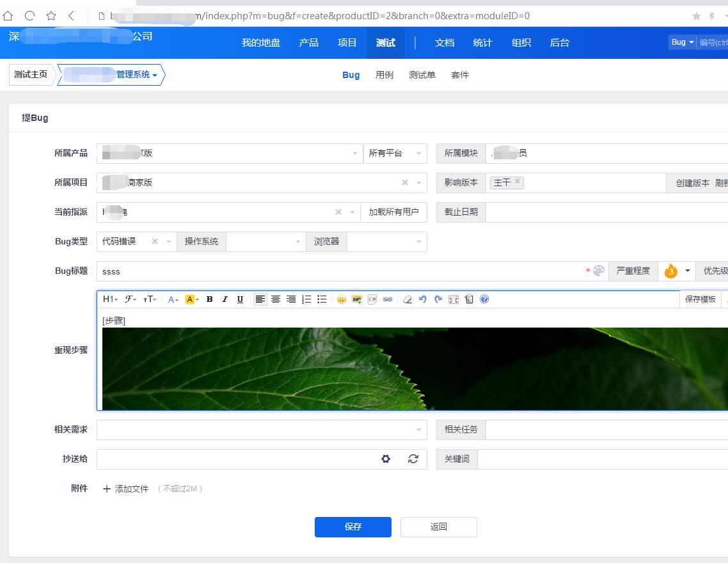Open the 操作系统 dropdown
Viewport: 728px width, 563px height.
[x=265, y=242]
